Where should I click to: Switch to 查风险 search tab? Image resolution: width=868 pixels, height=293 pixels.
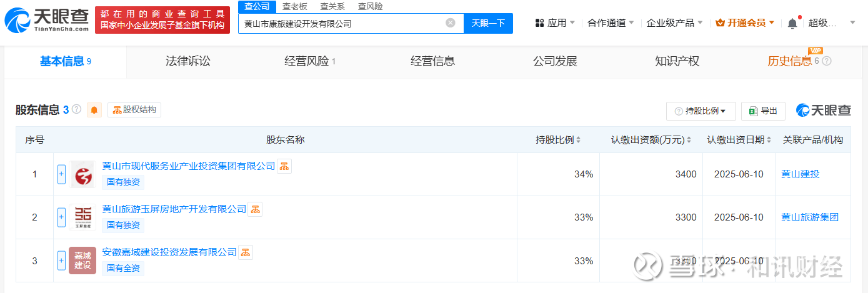click(x=370, y=6)
